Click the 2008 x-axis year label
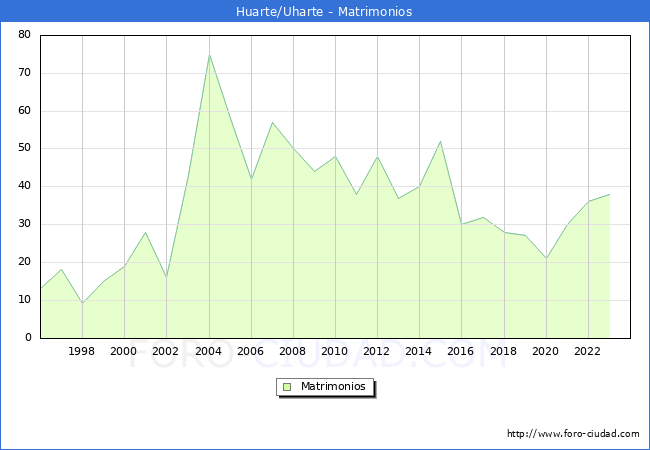650x450 pixels. (293, 351)
